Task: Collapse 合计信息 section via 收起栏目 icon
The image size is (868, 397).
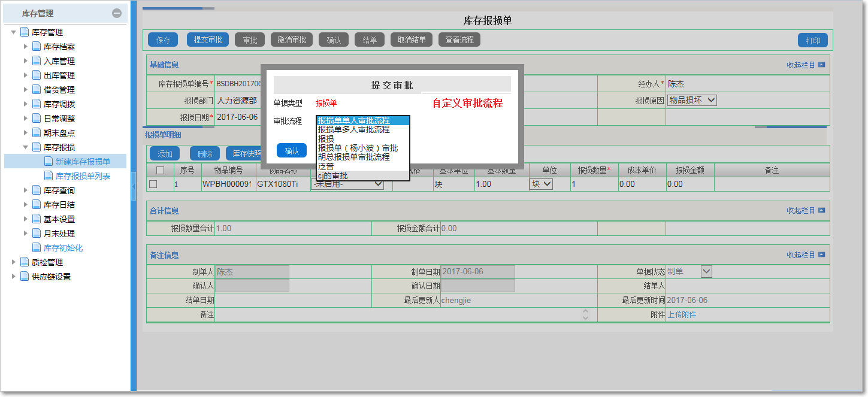Action: point(821,211)
